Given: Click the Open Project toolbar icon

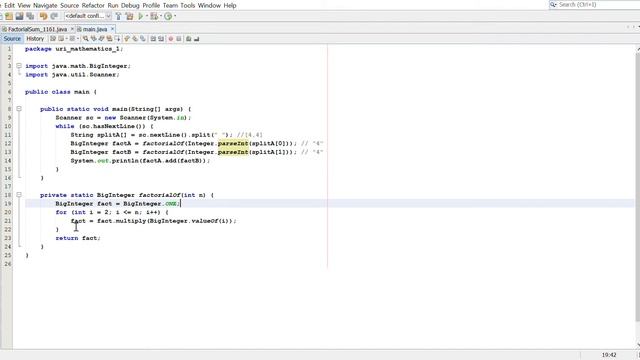Looking at the screenshot, I should (x=19, y=16).
